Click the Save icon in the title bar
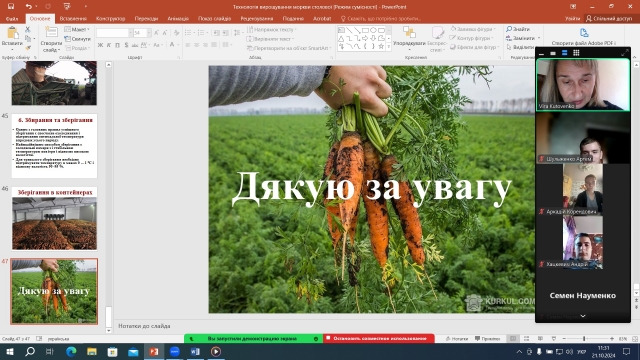The image size is (640, 360). 11,7
